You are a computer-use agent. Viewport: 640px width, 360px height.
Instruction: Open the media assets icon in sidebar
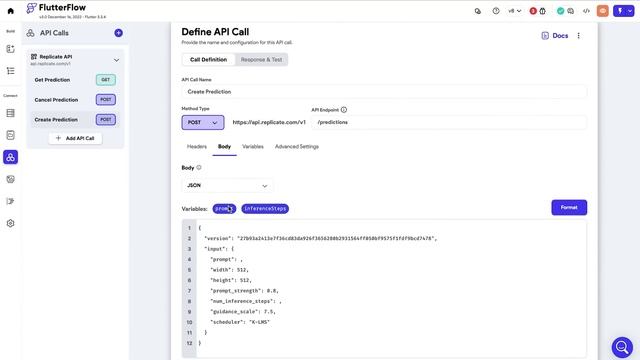click(11, 179)
